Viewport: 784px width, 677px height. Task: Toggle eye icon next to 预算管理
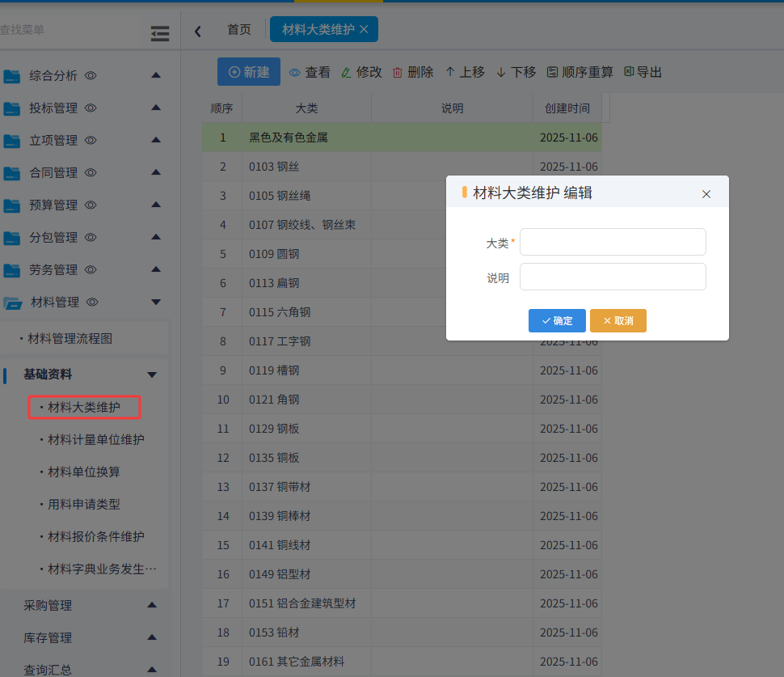pos(91,205)
